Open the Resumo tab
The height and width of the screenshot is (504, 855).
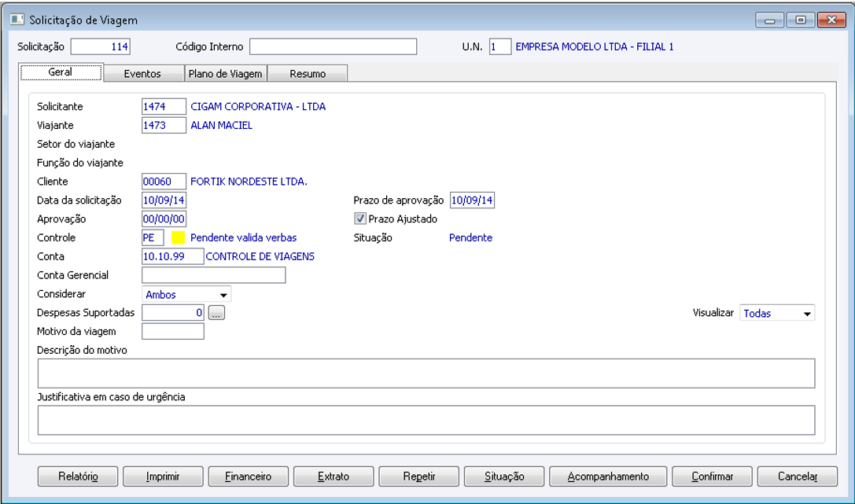pyautogui.click(x=308, y=74)
